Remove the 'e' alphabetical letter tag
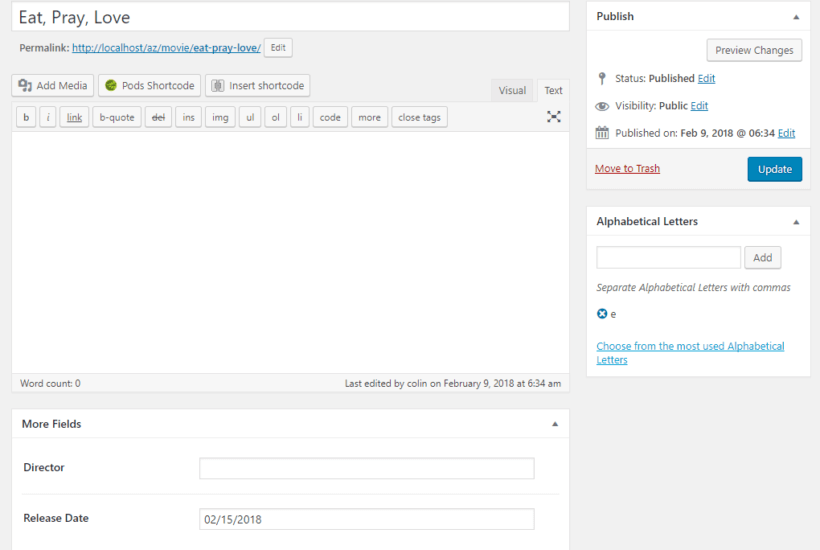 tap(602, 314)
